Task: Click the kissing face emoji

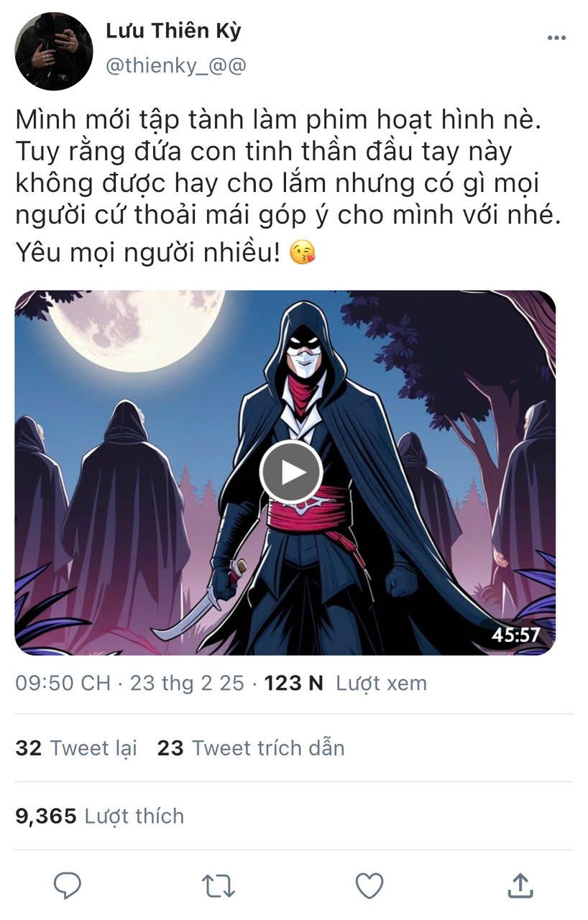Action: (302, 253)
